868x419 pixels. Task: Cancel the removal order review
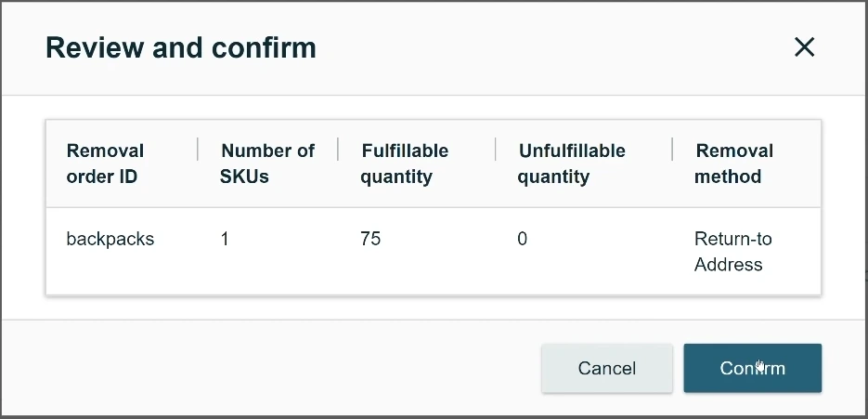coord(607,368)
